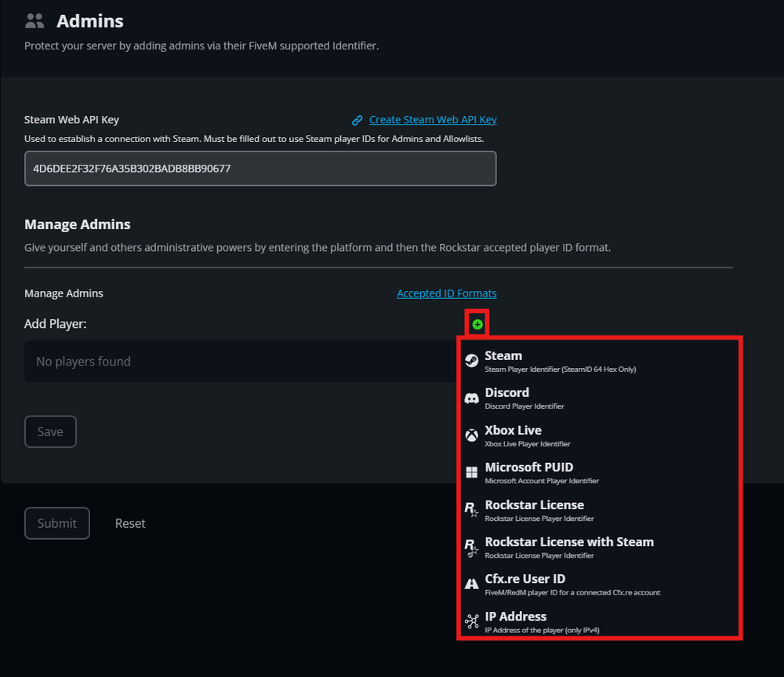The image size is (784, 677).
Task: Open the Create Steam Web API Key link
Action: (433, 120)
